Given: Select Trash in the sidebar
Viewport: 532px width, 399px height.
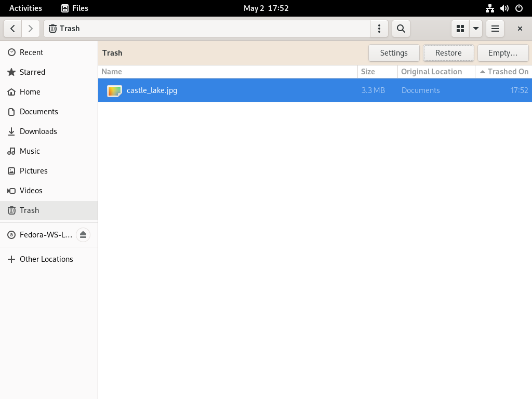Looking at the screenshot, I should click(x=49, y=210).
